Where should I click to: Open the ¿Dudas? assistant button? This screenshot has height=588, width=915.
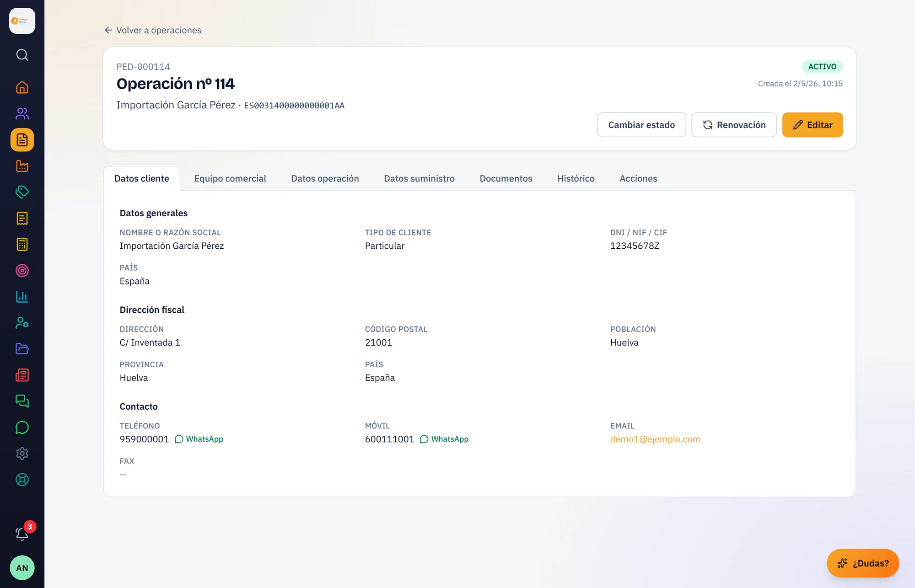coord(863,563)
